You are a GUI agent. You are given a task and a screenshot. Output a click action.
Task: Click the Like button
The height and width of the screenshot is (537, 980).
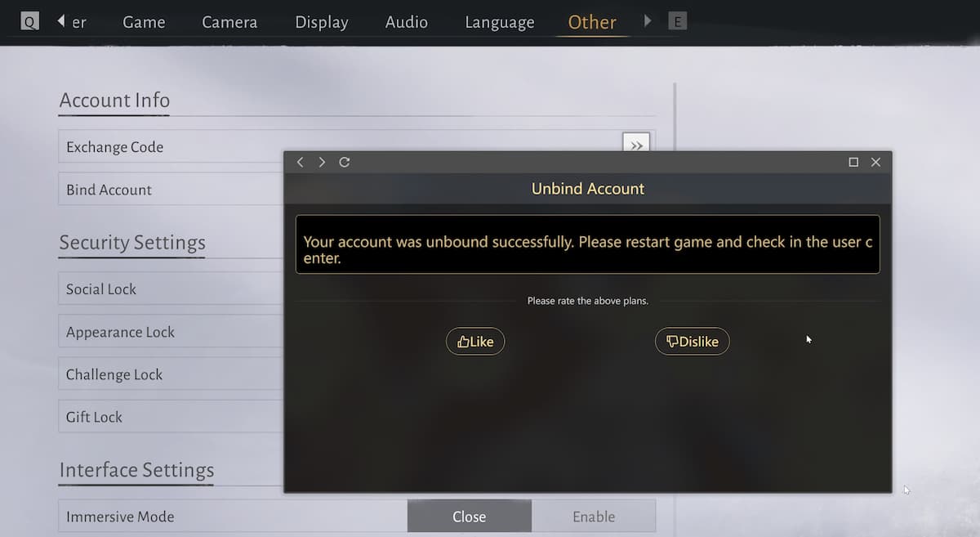[475, 342]
